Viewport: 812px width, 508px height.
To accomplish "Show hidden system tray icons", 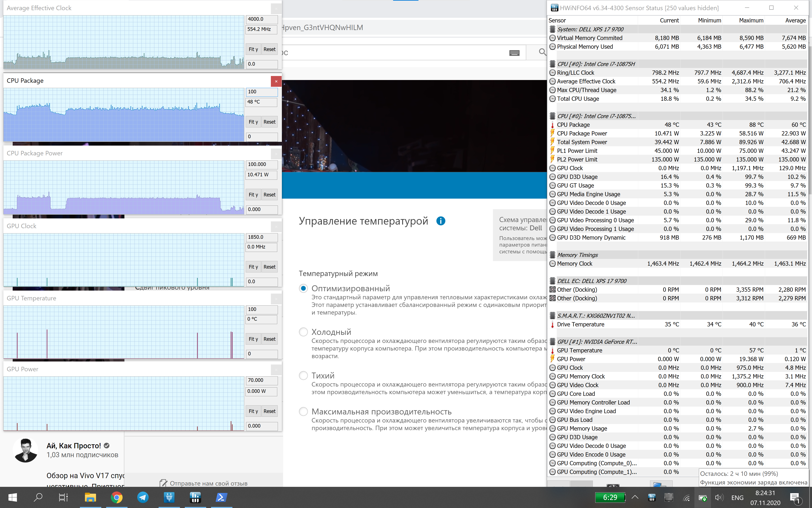I will (635, 498).
